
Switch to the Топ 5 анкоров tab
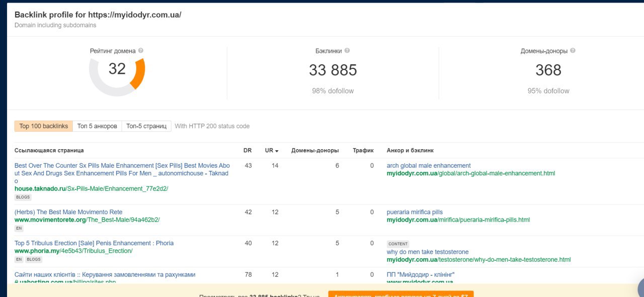pyautogui.click(x=97, y=126)
